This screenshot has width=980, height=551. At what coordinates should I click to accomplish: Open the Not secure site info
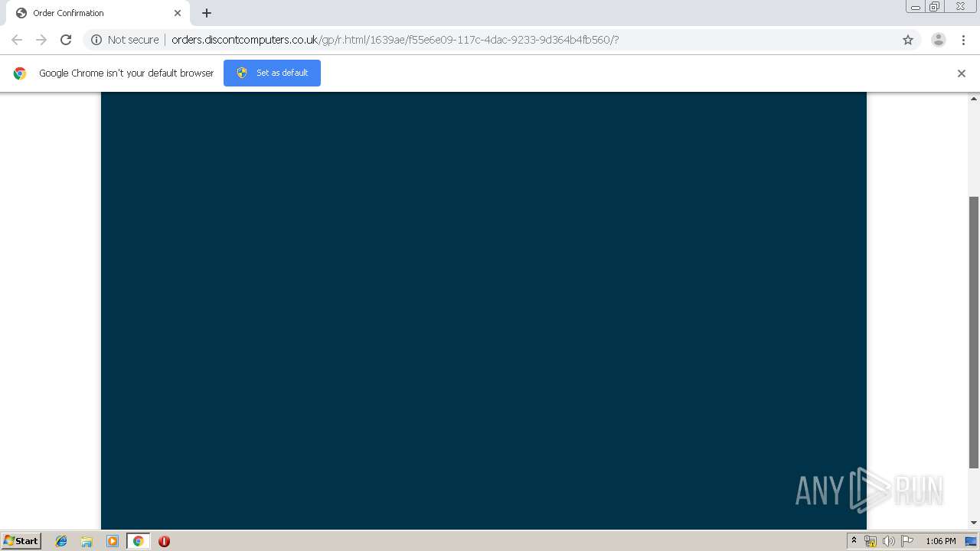[125, 40]
